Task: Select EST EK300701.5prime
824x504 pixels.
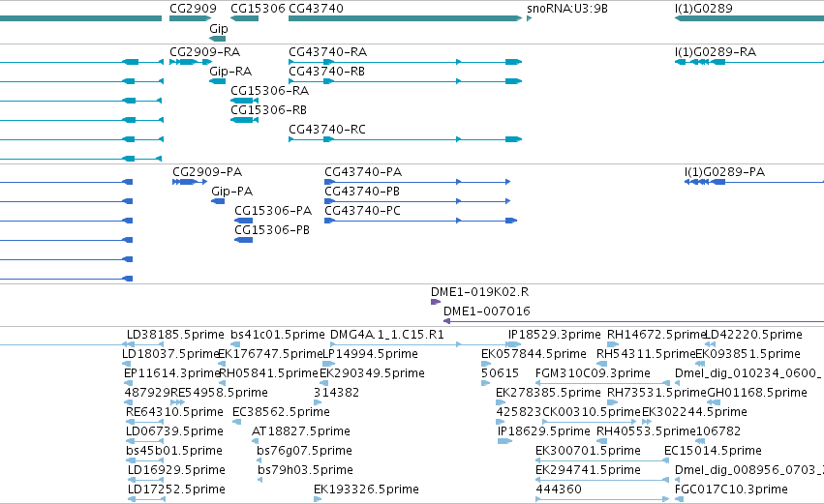Action: pyautogui.click(x=588, y=452)
